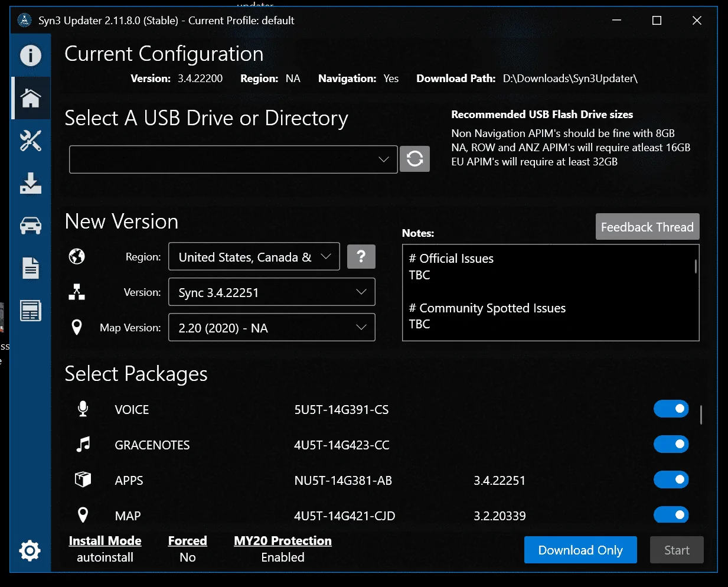Screen dimensions: 728x587
Task: Toggle the GRACENOTES package switch
Action: click(671, 444)
